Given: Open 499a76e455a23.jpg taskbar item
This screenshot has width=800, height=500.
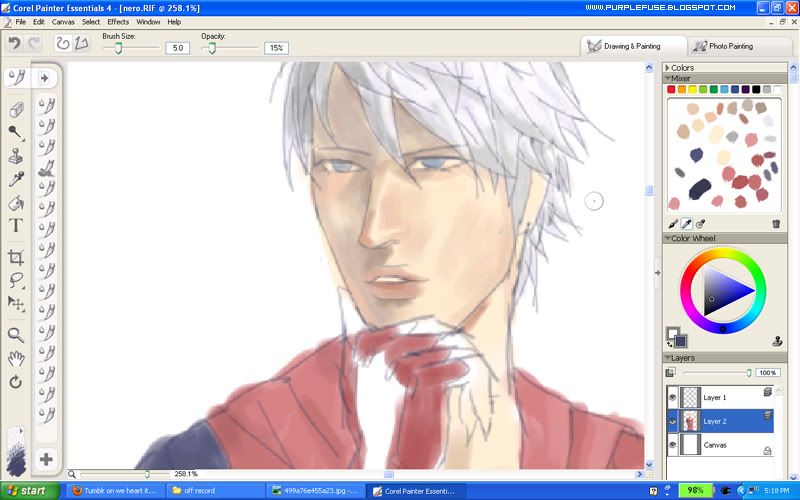Looking at the screenshot, I should click(x=315, y=491).
